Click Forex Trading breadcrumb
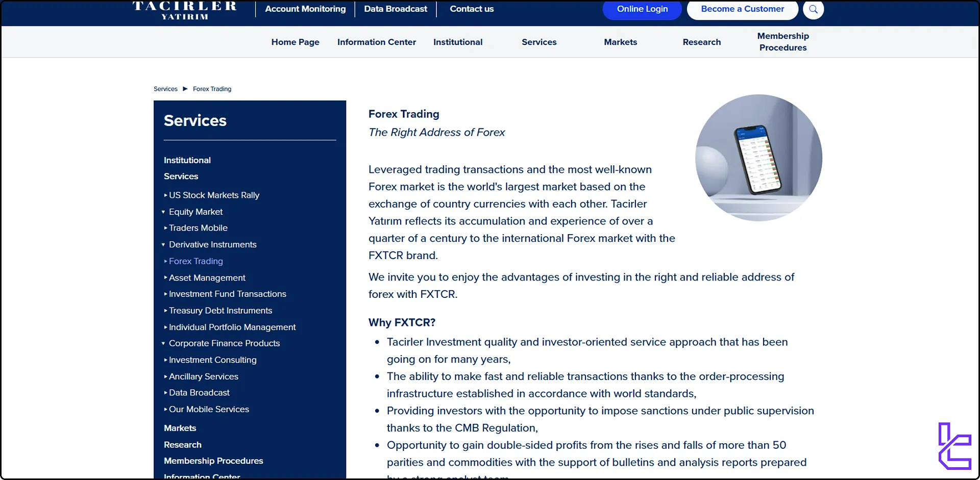The width and height of the screenshot is (980, 480). [x=212, y=89]
